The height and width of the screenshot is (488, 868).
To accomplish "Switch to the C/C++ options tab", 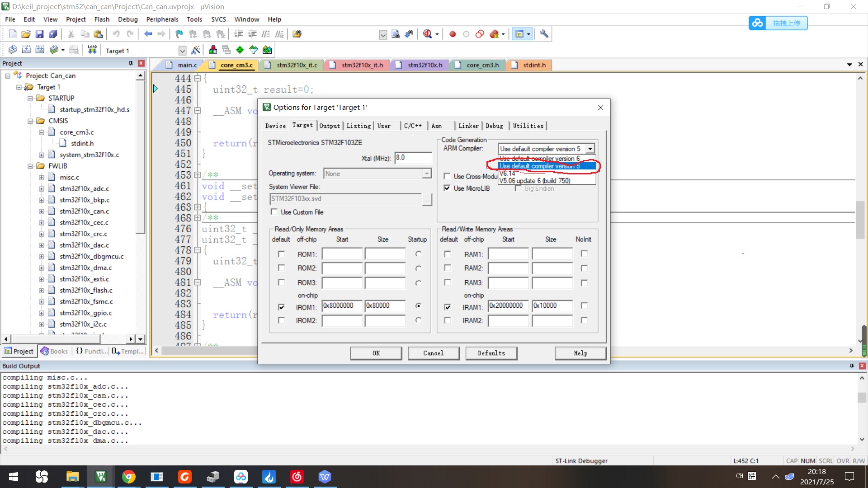I will 412,126.
